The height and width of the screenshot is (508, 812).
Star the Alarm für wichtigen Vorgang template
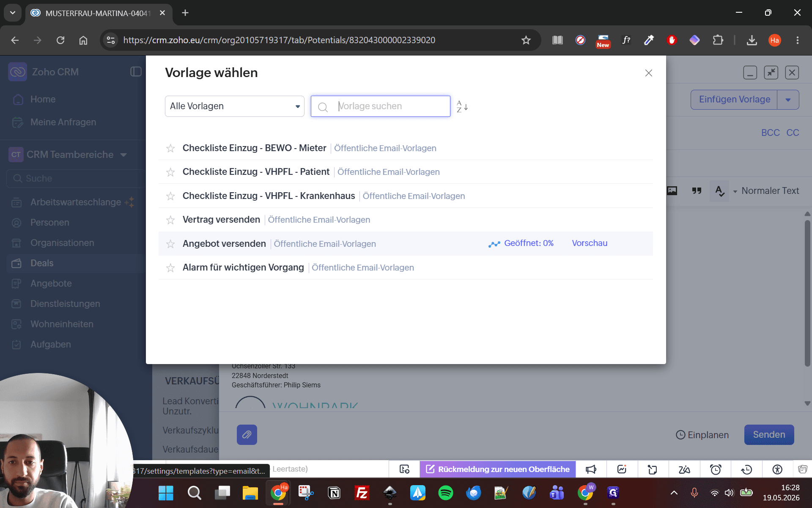[x=170, y=268]
